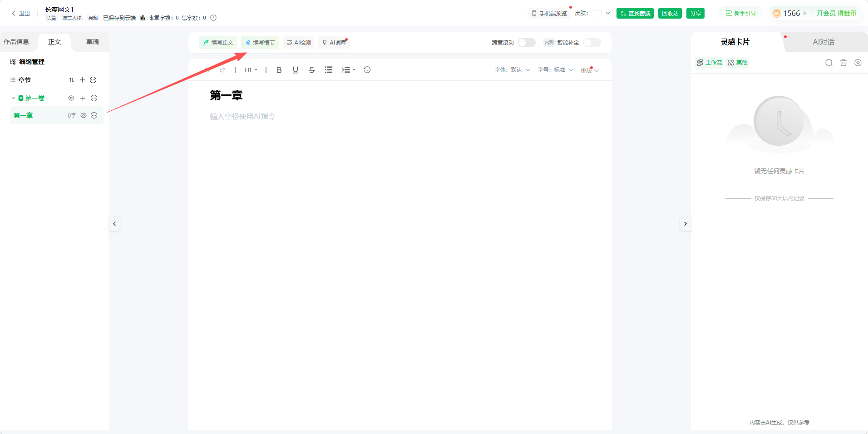Screen dimensions: 868x434
Task: Pick the 皮肤 skin color swatch
Action: 597,13
